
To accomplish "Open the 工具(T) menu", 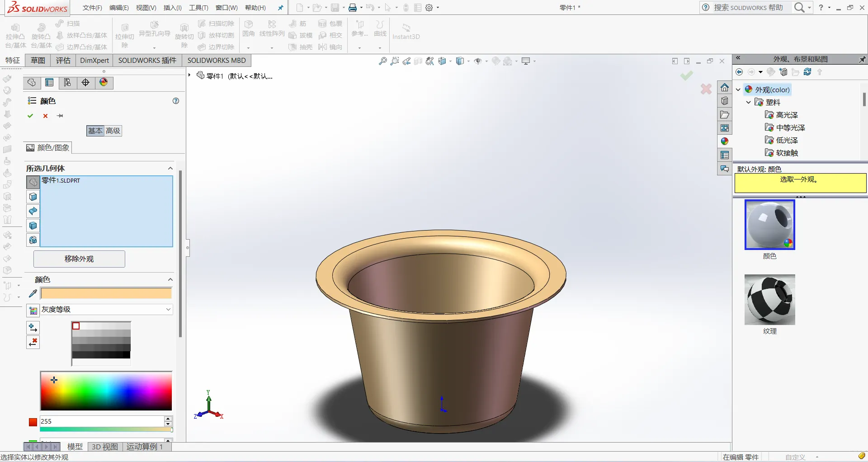I will point(198,8).
